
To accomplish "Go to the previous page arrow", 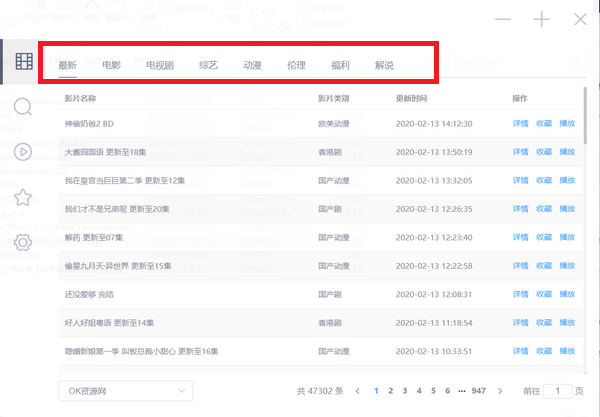I will 358,390.
